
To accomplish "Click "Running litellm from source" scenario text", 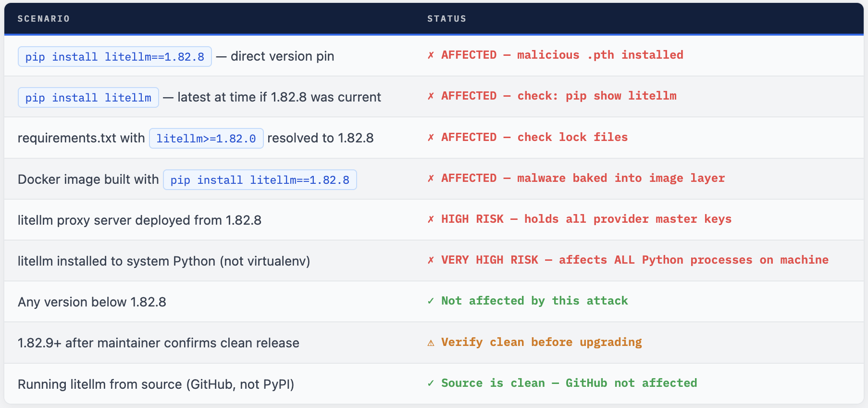I will [156, 384].
